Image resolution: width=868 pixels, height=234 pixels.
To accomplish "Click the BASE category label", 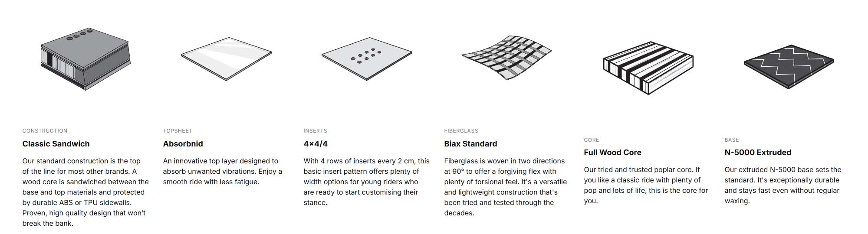I will pyautogui.click(x=732, y=140).
